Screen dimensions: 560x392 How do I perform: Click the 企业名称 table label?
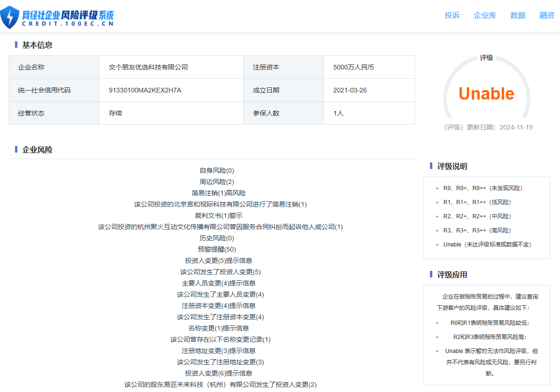(x=31, y=67)
